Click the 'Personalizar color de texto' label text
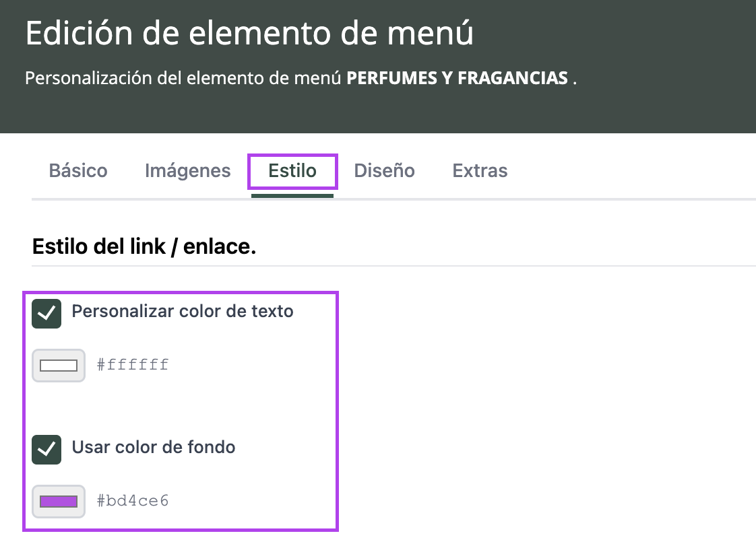The height and width of the screenshot is (548, 756). click(182, 312)
